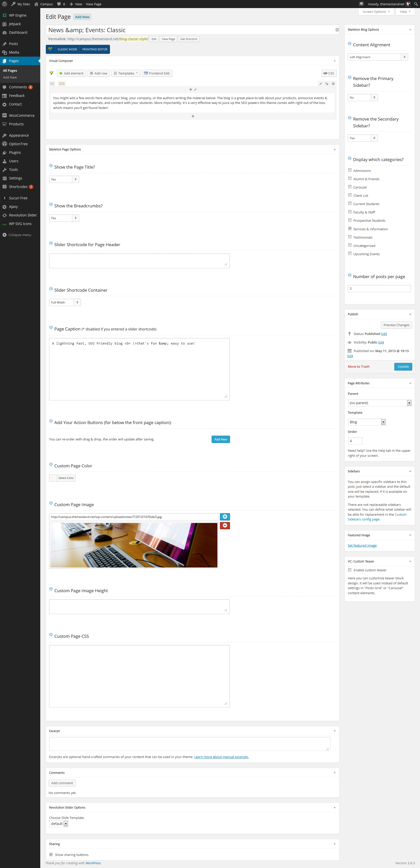
Task: Open the Content Alignment dropdown
Action: [x=377, y=57]
